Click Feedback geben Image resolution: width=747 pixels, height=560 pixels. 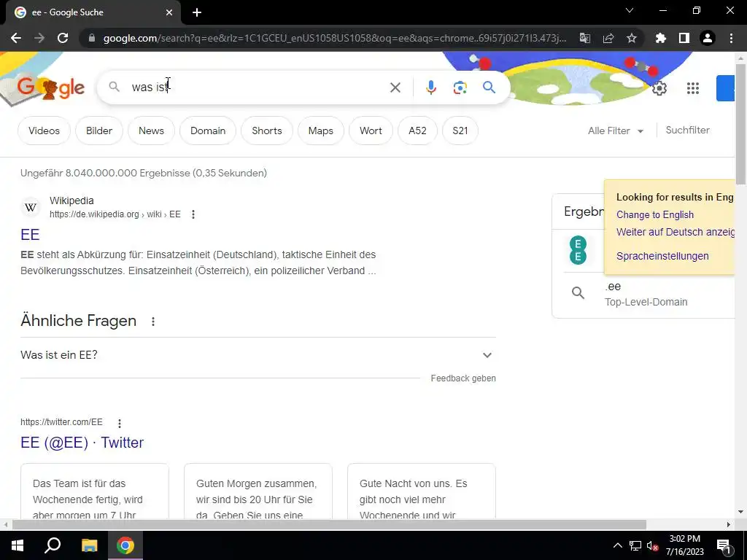pyautogui.click(x=463, y=378)
